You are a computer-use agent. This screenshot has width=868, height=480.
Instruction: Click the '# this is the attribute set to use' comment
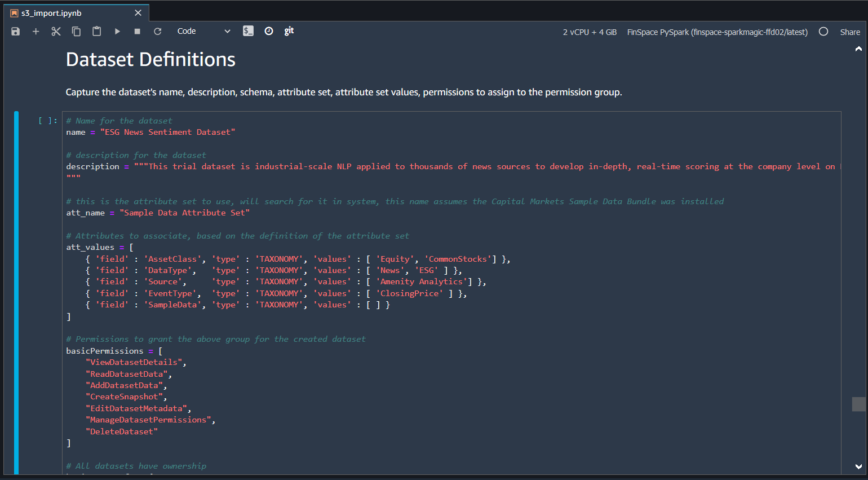(x=395, y=201)
